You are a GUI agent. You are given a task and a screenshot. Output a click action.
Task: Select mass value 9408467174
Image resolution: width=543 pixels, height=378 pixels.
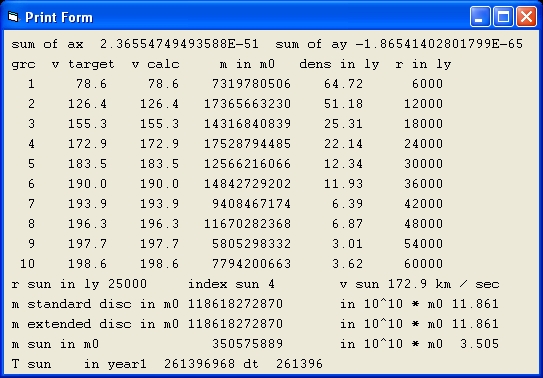coord(251,204)
